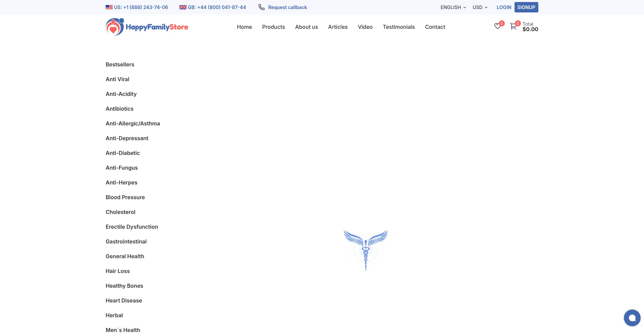
Task: Open the shopping cart icon
Action: coord(513,26)
